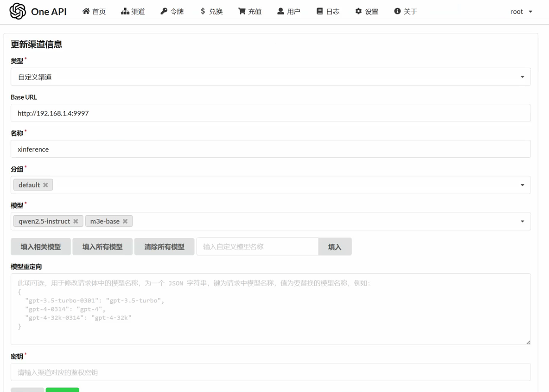This screenshot has height=392, width=549.
Task: Click the 填入所有模型 button
Action: [102, 247]
